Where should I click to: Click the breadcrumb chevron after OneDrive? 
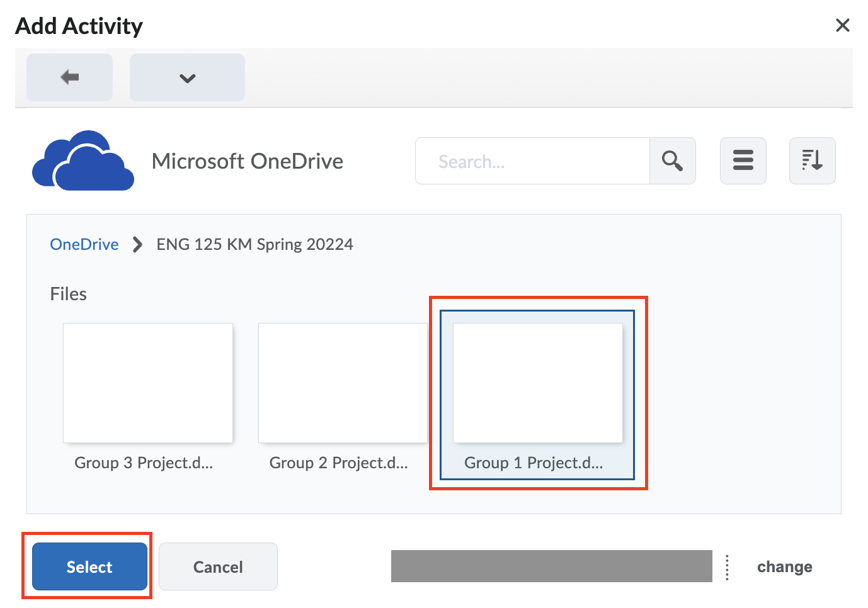(x=136, y=244)
